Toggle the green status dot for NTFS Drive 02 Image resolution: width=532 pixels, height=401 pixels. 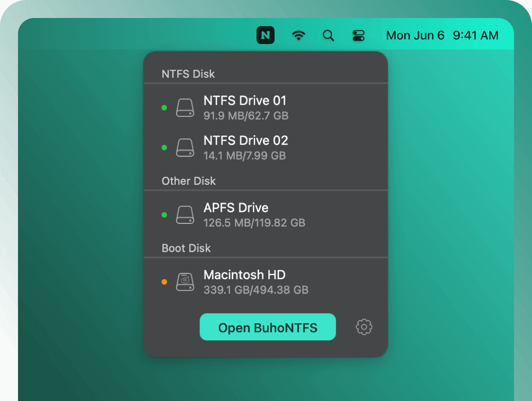coord(164,147)
